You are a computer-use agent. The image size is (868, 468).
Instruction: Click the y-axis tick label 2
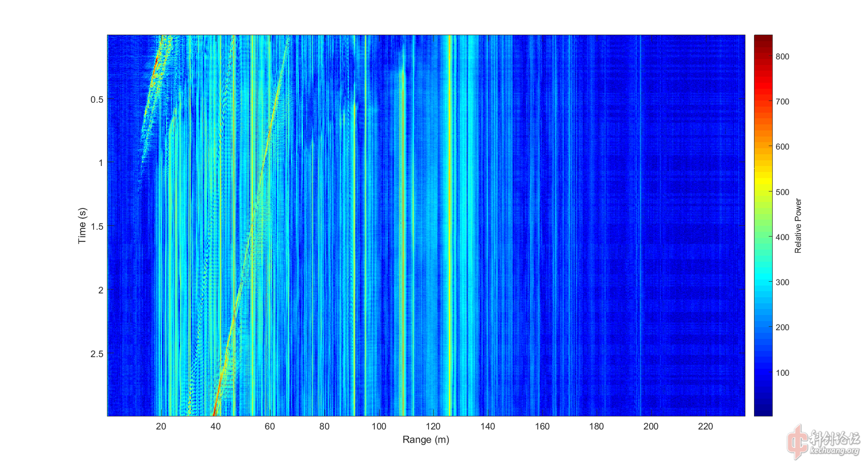pos(101,290)
